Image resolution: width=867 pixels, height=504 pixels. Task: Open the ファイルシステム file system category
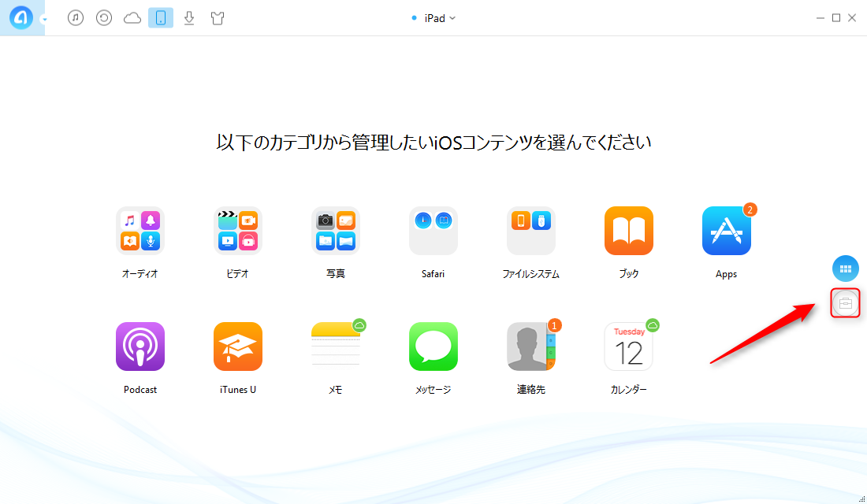coord(530,231)
